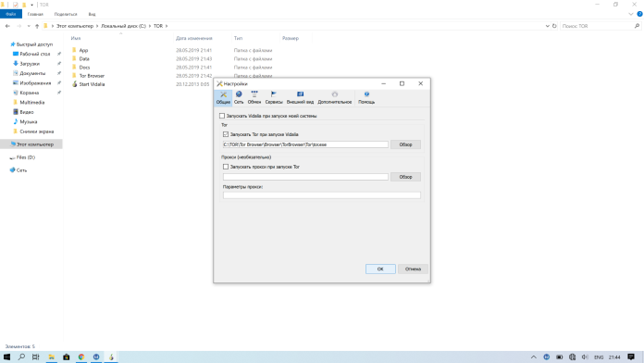
Task: Open the Файл menu tab
Action: tap(11, 14)
